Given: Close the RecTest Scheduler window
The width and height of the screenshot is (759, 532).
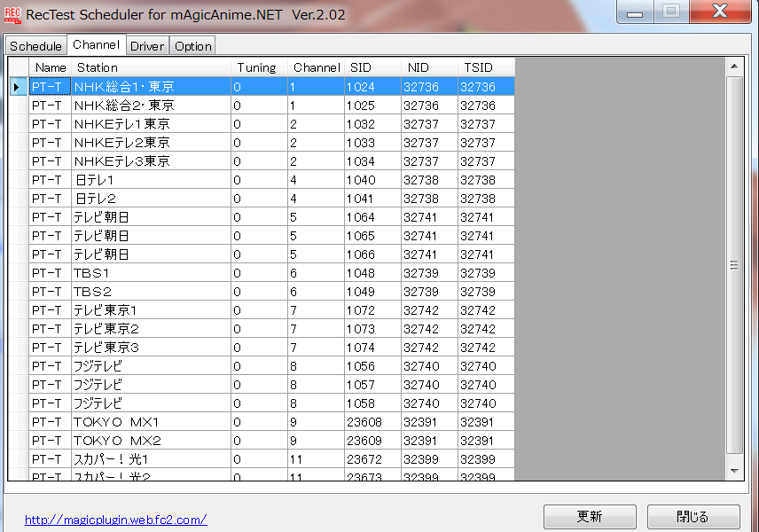Looking at the screenshot, I should tap(720, 12).
